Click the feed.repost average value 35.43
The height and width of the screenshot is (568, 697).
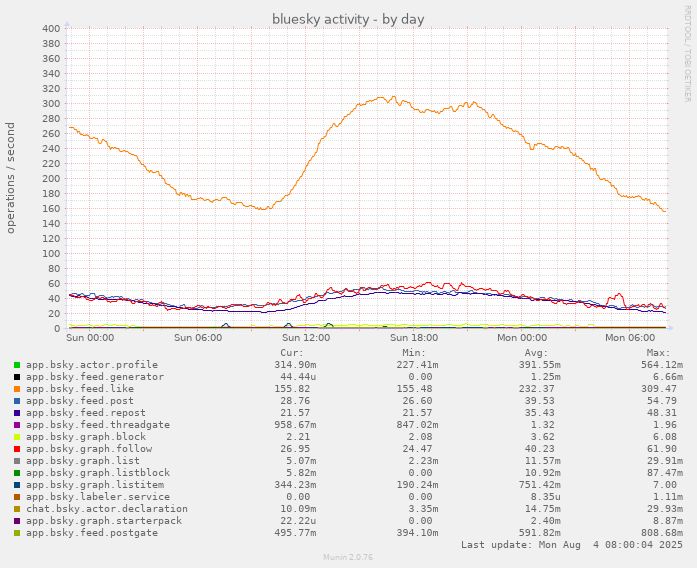coord(539,413)
